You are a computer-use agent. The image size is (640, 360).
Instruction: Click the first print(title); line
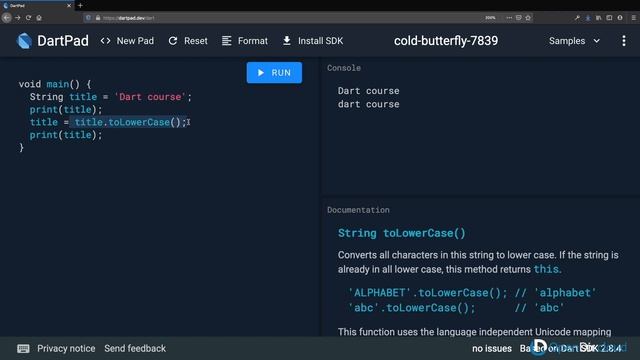click(66, 109)
